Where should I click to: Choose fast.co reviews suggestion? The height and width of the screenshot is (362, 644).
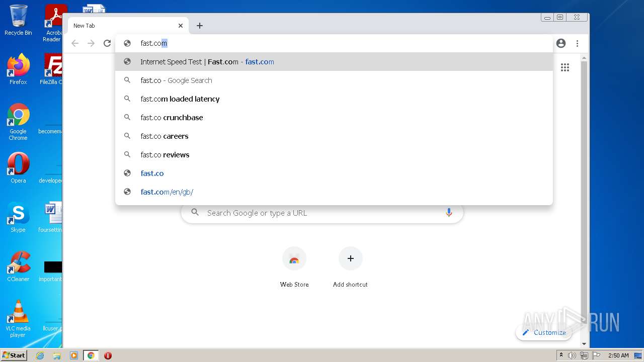pyautogui.click(x=334, y=155)
